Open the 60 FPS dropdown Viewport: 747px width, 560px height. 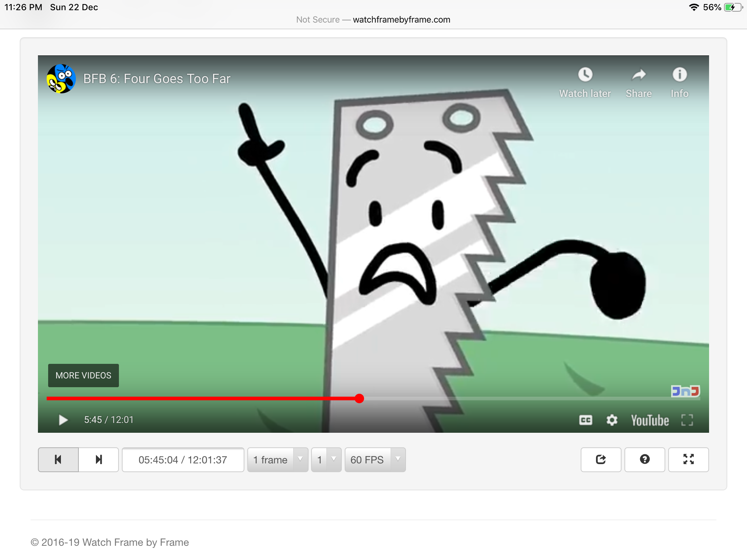tap(375, 460)
